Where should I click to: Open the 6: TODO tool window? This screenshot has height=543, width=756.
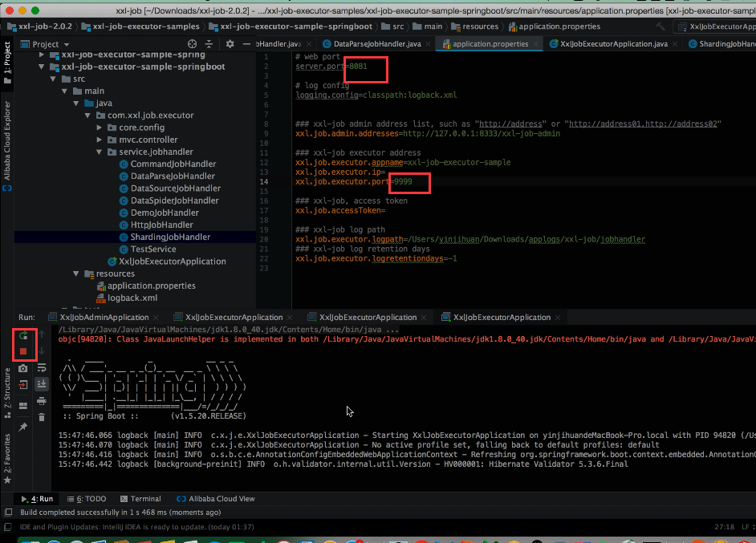click(87, 499)
